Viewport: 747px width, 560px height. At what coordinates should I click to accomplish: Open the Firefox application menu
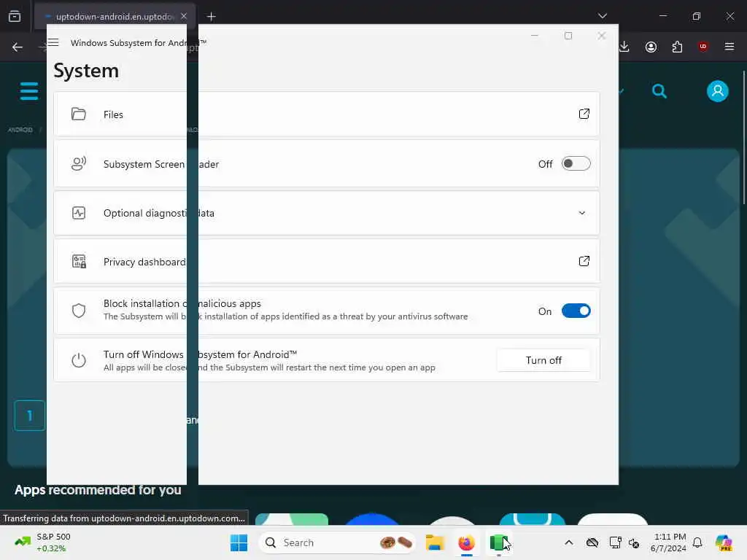coord(729,47)
